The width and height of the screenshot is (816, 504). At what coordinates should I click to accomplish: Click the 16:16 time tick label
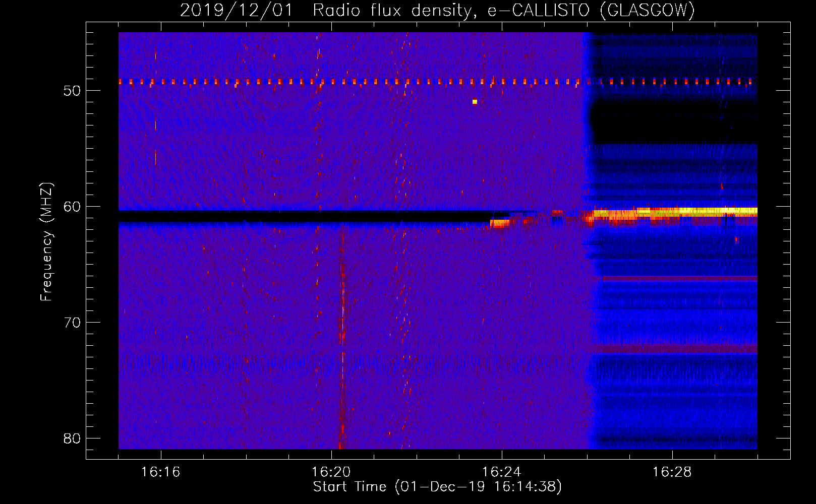click(x=161, y=472)
